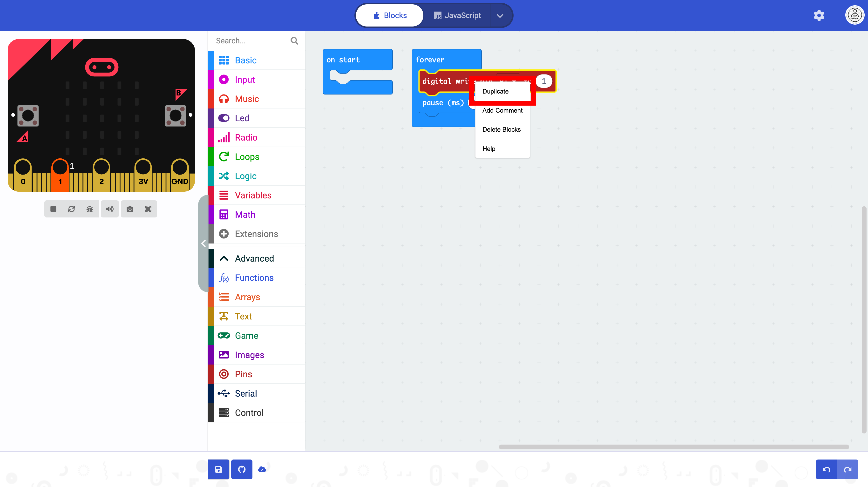
Task: Toggle simulator debug mode bug icon
Action: click(x=90, y=209)
